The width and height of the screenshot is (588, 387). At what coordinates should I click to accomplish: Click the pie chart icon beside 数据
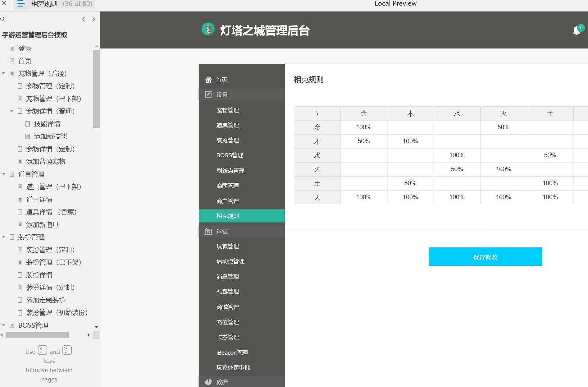pyautogui.click(x=208, y=382)
